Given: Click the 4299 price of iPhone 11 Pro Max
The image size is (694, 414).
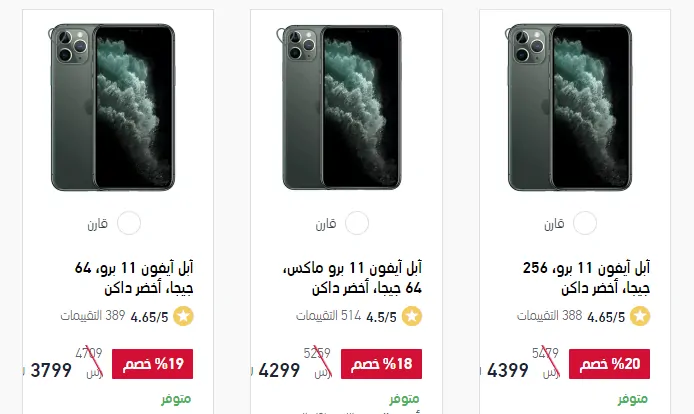Looking at the screenshot, I should [x=279, y=370].
